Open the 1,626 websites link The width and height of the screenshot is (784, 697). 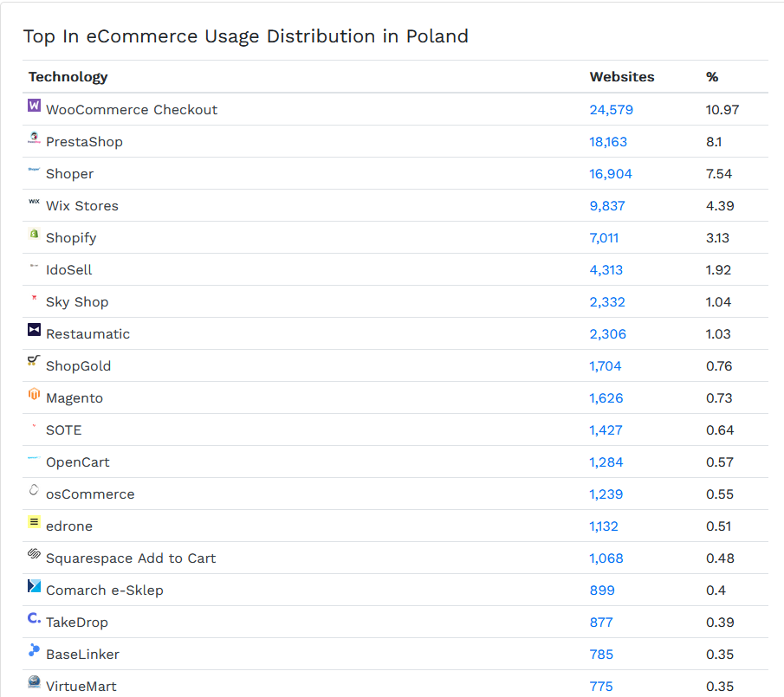click(606, 398)
